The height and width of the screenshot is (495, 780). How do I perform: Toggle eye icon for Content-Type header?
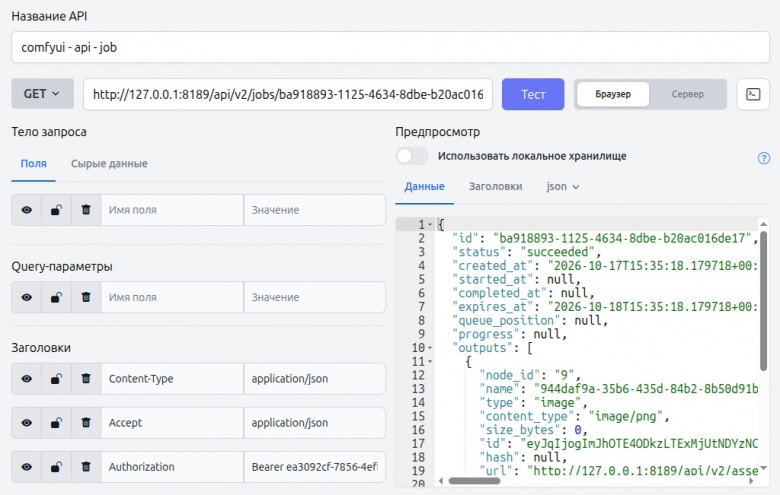(27, 379)
